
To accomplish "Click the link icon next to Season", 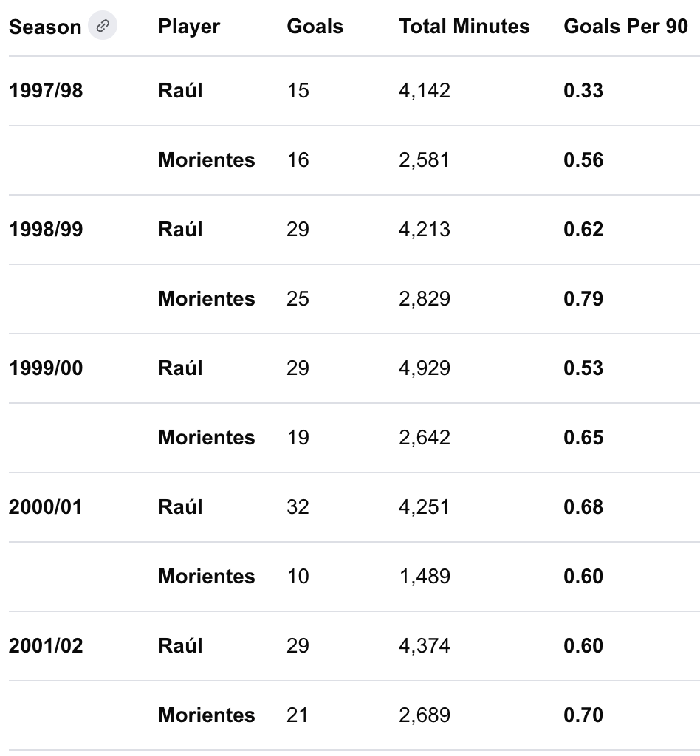I will [x=102, y=26].
